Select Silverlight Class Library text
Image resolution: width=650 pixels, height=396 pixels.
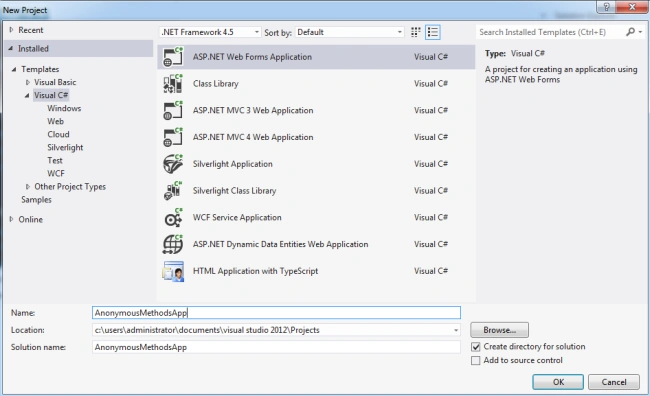pos(234,191)
